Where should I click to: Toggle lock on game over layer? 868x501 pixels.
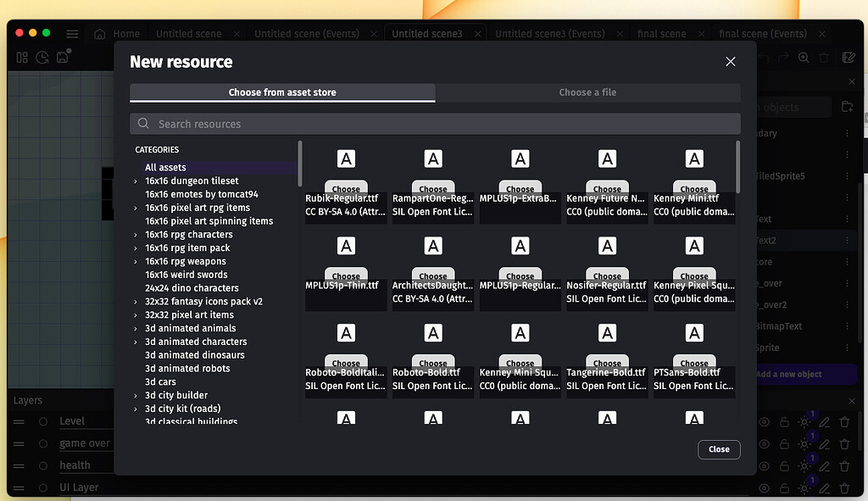[784, 444]
